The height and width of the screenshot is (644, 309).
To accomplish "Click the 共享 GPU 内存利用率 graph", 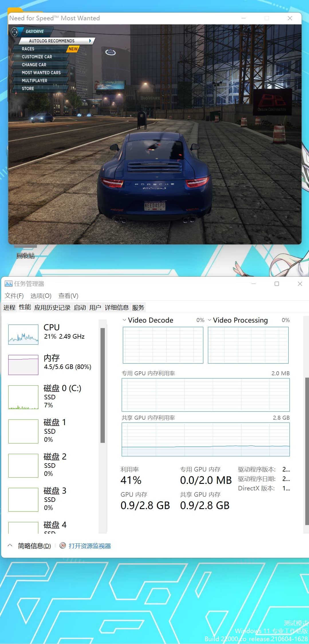I will coord(206,439).
